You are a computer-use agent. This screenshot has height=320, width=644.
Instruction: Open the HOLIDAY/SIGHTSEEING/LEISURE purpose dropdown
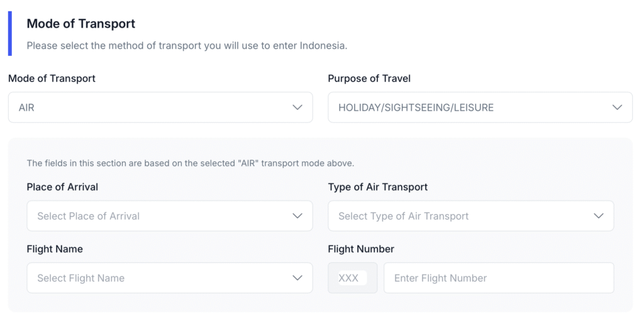click(479, 108)
